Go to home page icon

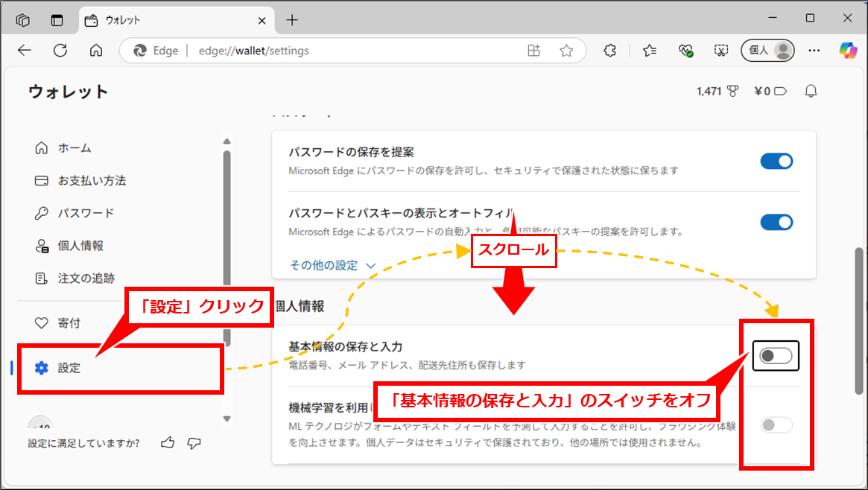point(96,51)
